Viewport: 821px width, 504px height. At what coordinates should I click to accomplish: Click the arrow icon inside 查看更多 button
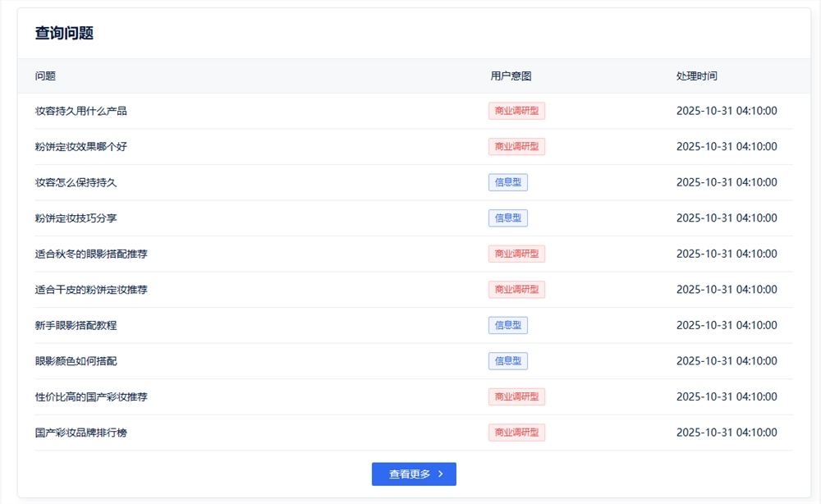click(x=440, y=474)
